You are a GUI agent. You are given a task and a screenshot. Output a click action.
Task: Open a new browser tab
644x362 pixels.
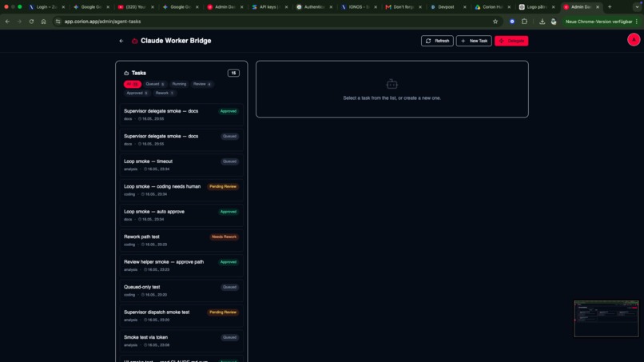click(x=610, y=7)
